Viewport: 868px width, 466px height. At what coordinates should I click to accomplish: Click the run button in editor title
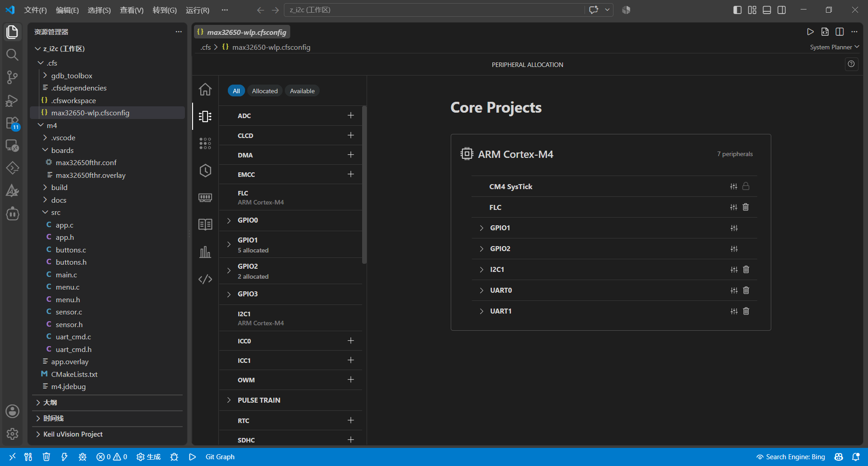click(810, 32)
